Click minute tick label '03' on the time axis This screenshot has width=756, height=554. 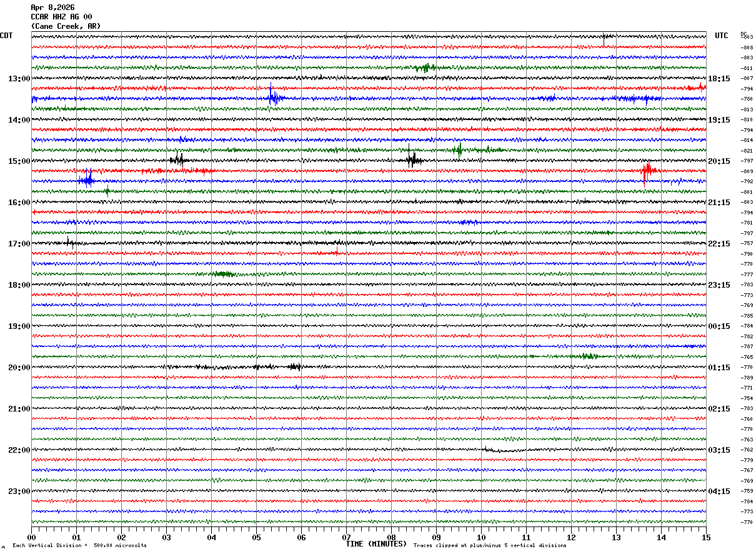point(166,537)
